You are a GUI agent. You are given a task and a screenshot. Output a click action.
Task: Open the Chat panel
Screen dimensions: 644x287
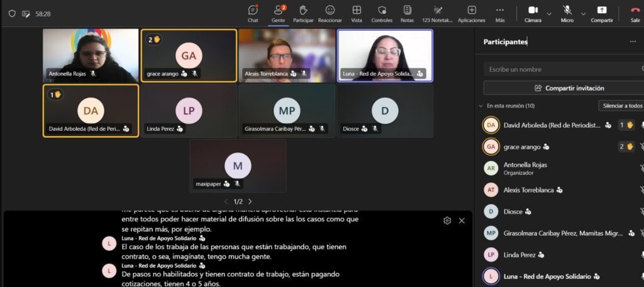253,13
